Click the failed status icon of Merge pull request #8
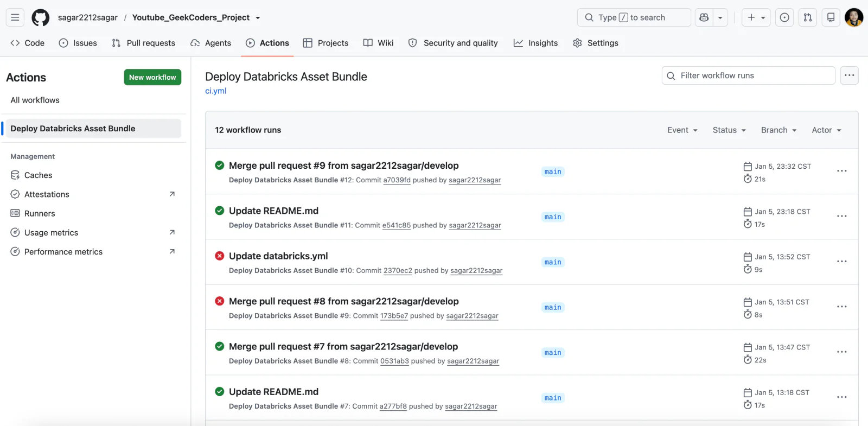The height and width of the screenshot is (426, 868). pyautogui.click(x=220, y=301)
